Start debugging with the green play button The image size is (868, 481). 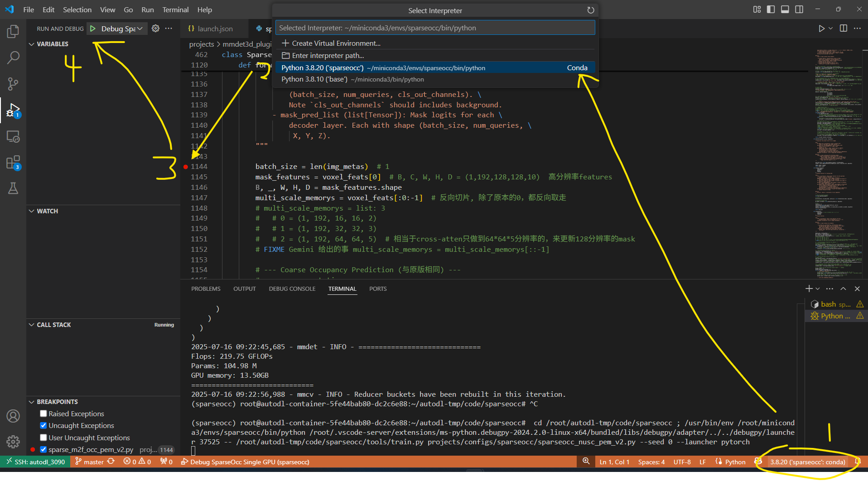93,29
